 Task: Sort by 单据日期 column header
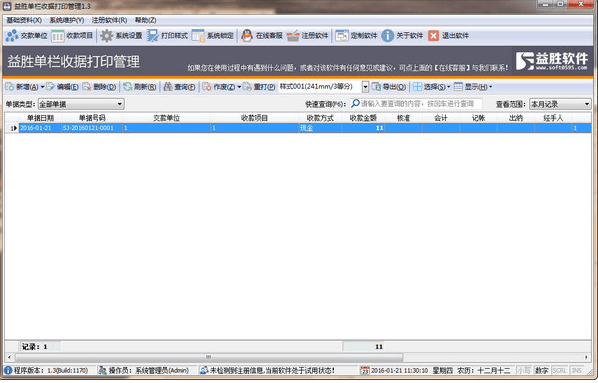pos(40,118)
